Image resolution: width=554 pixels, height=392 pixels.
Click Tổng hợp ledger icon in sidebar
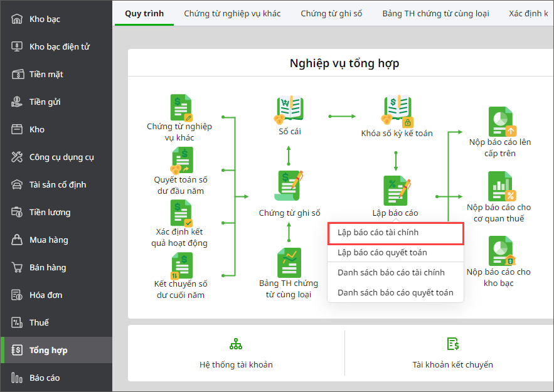(16, 350)
